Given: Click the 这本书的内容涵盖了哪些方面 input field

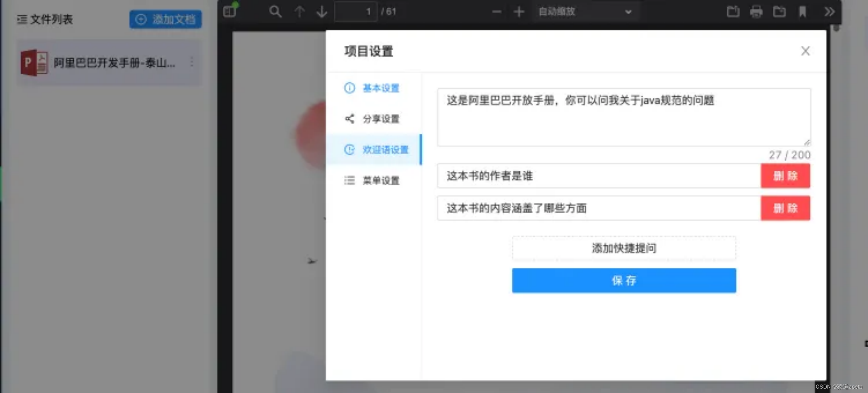Looking at the screenshot, I should [599, 208].
